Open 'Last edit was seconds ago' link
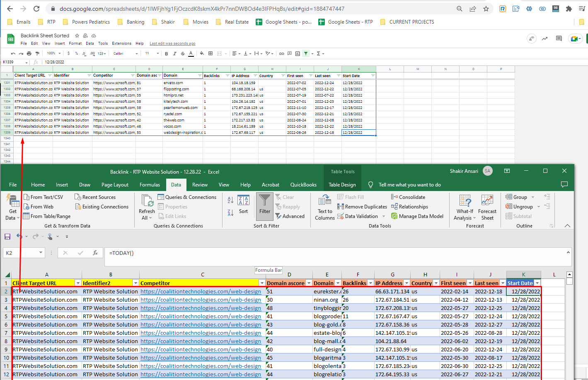 click(172, 44)
